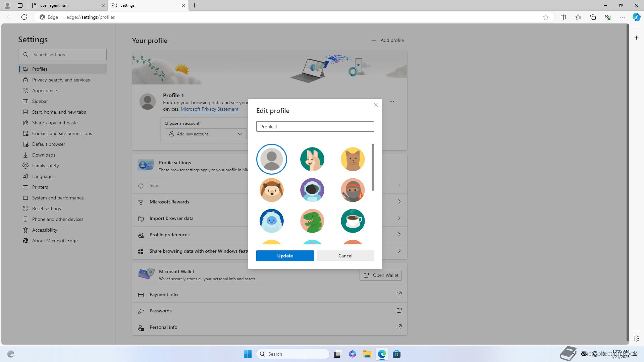Select the ninja avatar
This screenshot has width=644, height=362.
click(x=353, y=190)
